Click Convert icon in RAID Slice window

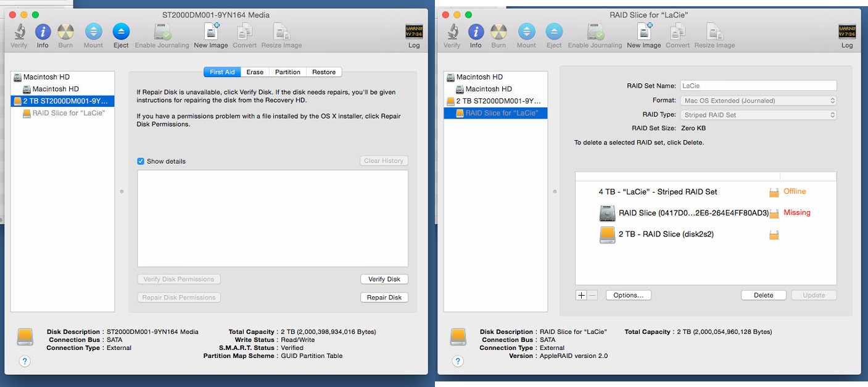(x=677, y=32)
